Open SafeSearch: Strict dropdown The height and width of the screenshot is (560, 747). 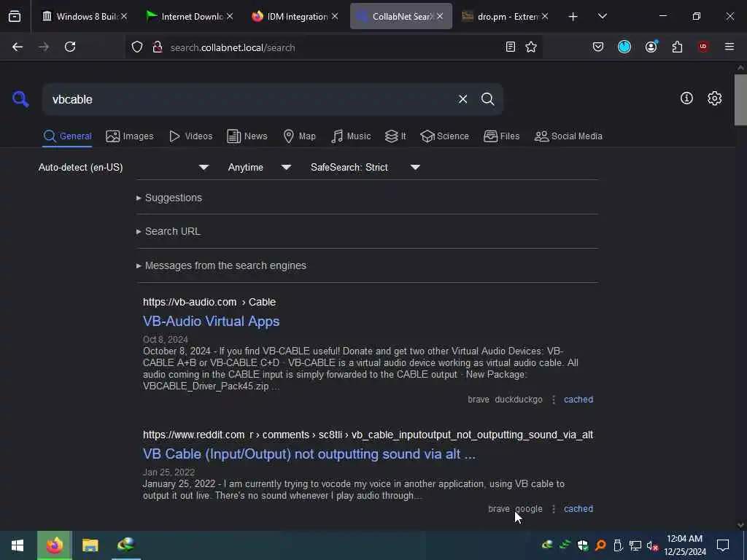pos(365,167)
